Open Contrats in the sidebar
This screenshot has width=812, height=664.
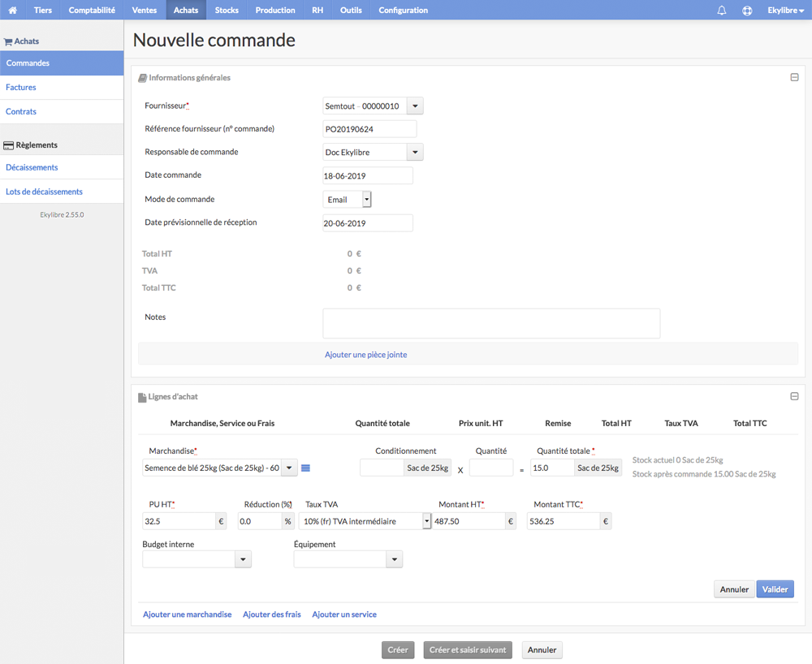pyautogui.click(x=62, y=111)
